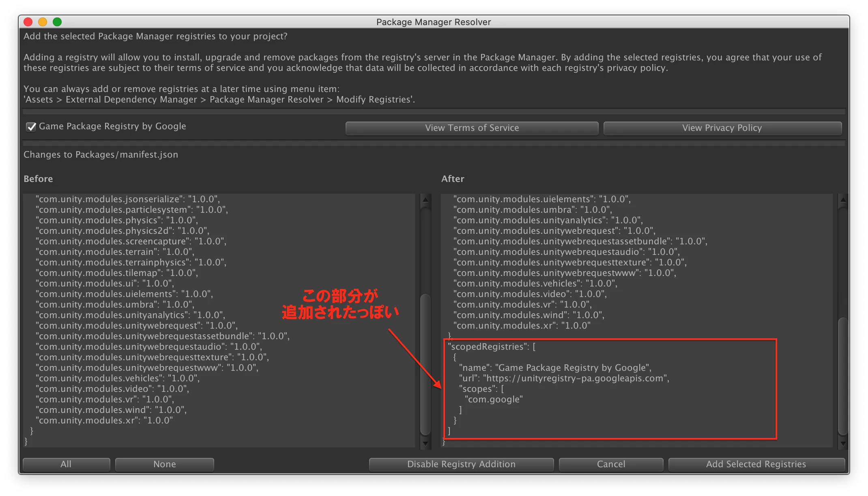The width and height of the screenshot is (868, 496).
Task: Click the "Changes to Packages/manifest.json" label
Action: 101,155
